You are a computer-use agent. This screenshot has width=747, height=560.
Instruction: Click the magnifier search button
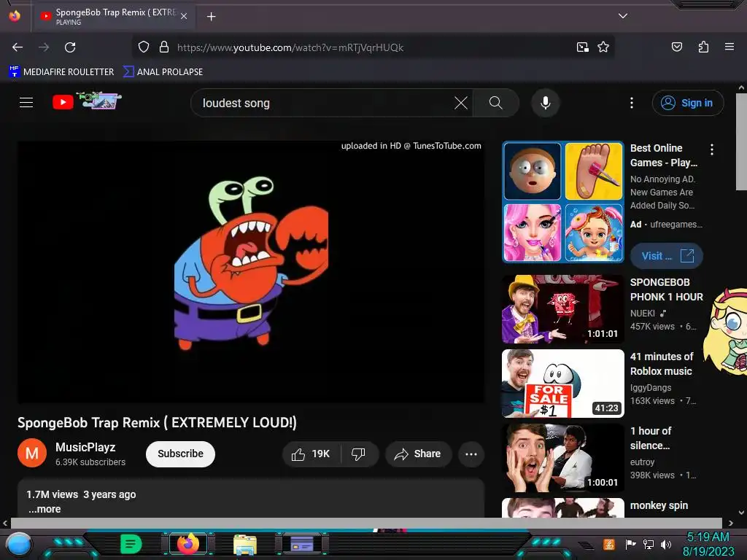[x=495, y=103]
